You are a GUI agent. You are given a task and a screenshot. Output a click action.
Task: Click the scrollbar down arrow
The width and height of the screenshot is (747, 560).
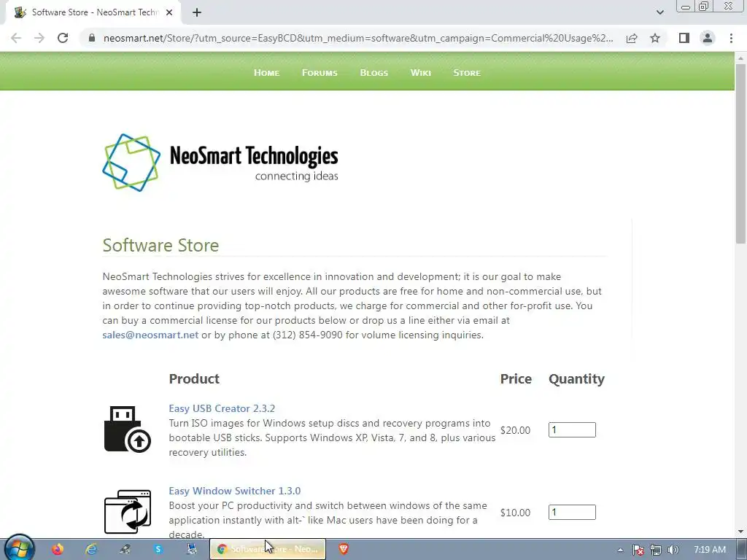coord(740,532)
